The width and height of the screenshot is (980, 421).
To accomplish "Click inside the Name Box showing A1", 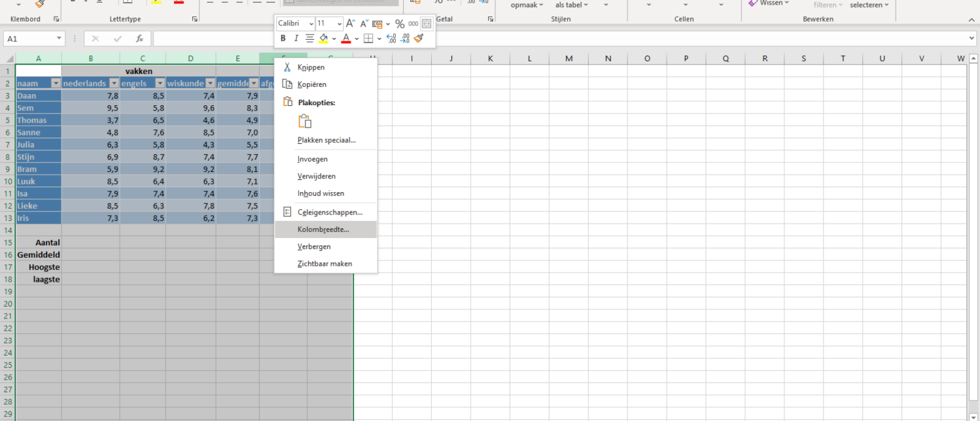I will tap(29, 38).
